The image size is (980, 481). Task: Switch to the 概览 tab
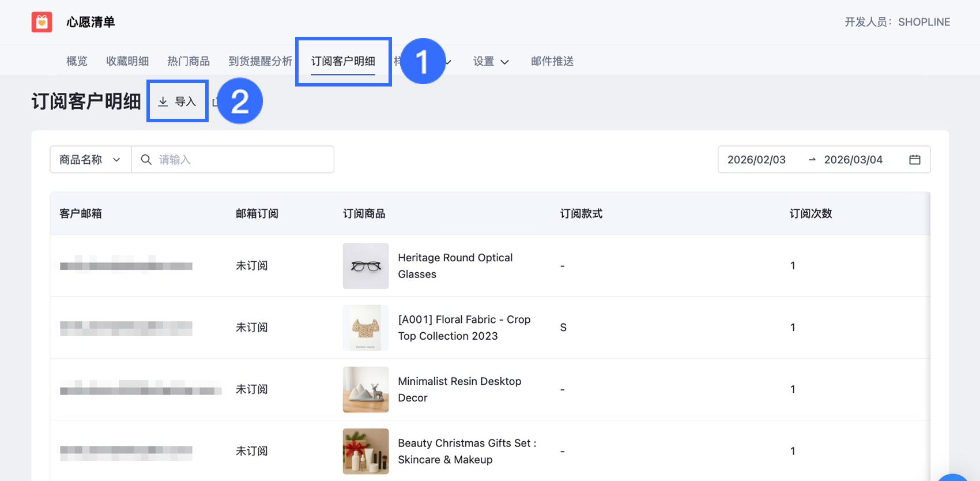(x=77, y=61)
